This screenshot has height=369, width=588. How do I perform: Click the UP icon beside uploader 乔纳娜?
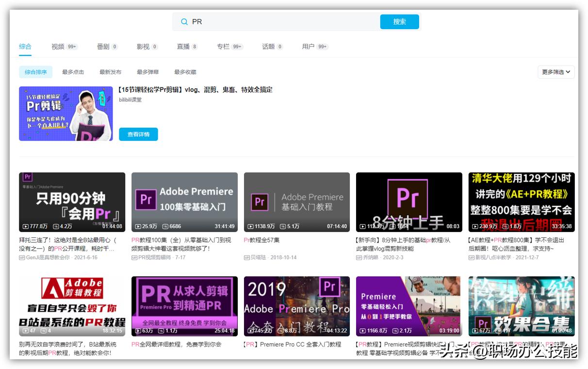(359, 257)
